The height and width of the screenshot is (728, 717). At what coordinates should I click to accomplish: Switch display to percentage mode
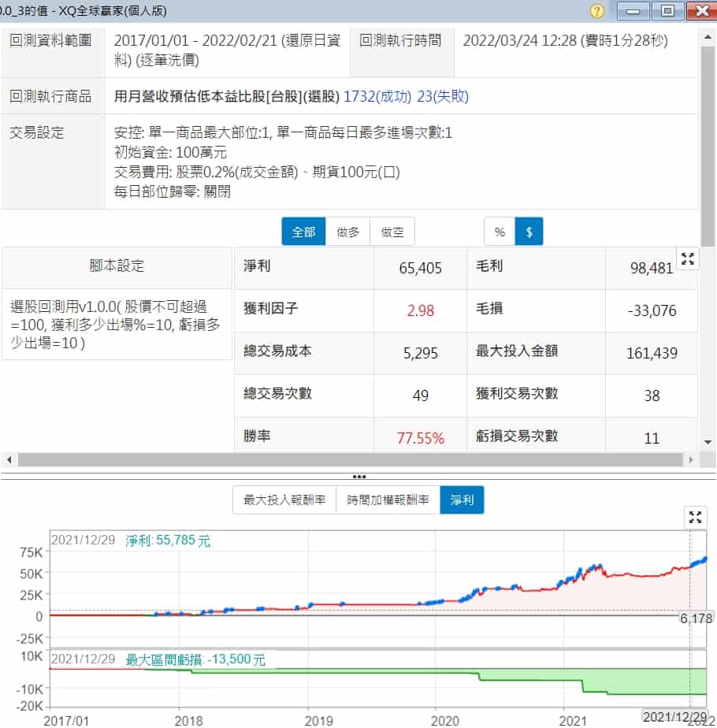[x=500, y=232]
